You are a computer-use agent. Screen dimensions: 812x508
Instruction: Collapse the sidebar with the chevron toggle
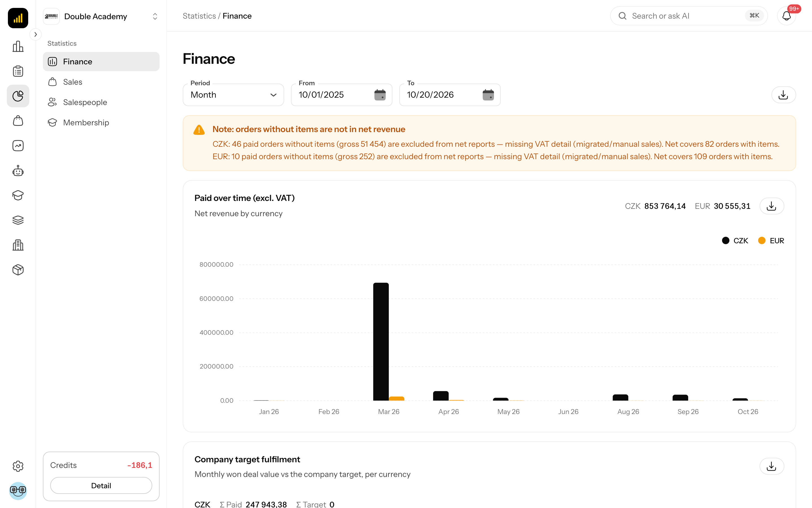(36, 34)
